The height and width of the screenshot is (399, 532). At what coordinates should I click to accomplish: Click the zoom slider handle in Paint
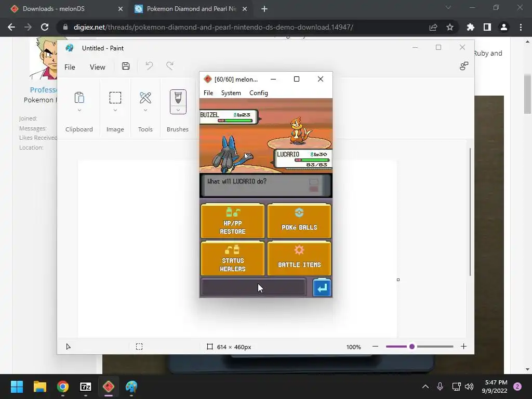412,347
